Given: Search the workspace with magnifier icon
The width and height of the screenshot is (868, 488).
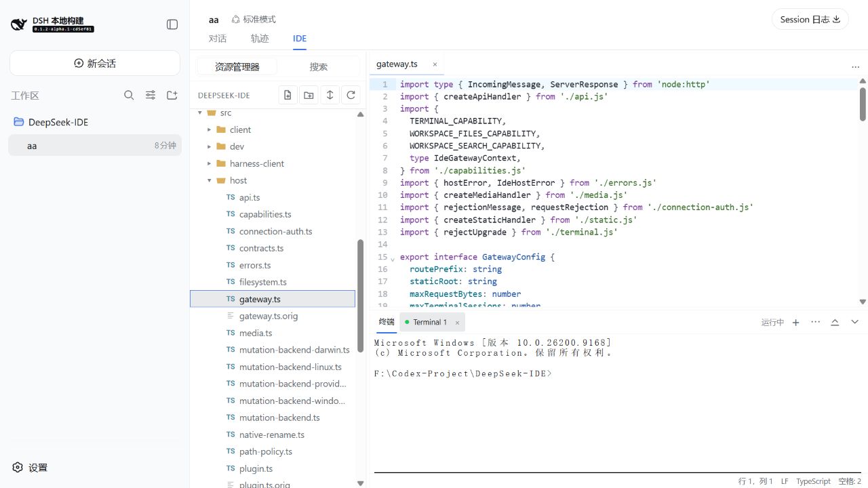Looking at the screenshot, I should [129, 96].
